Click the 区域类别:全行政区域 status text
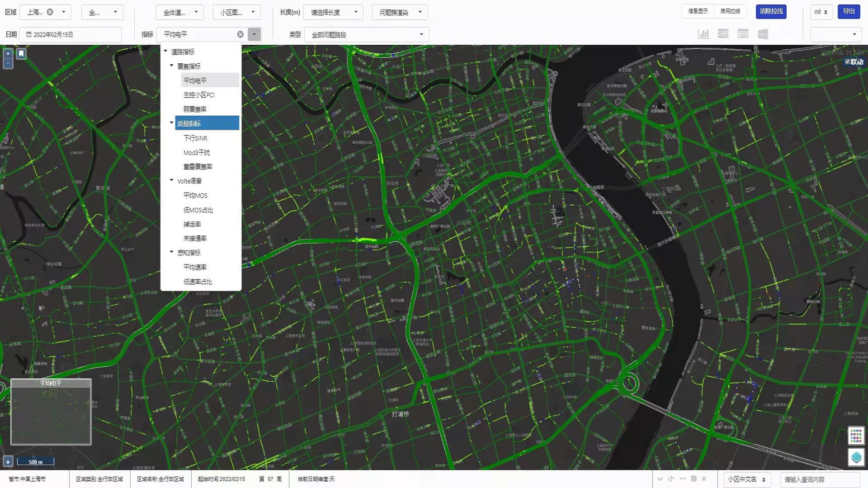Screen dimensions: 868x488 99,479
